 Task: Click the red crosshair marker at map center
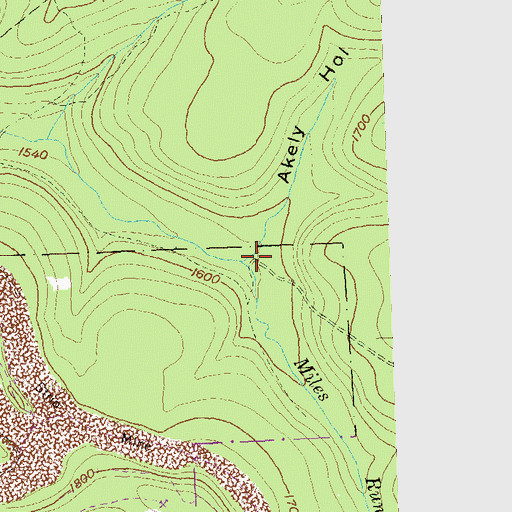point(256,256)
